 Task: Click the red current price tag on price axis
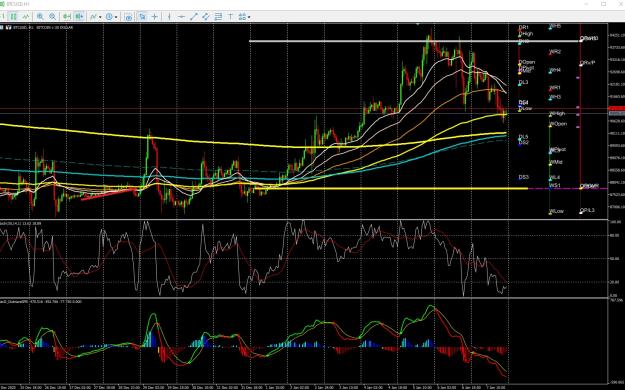pyautogui.click(x=616, y=108)
